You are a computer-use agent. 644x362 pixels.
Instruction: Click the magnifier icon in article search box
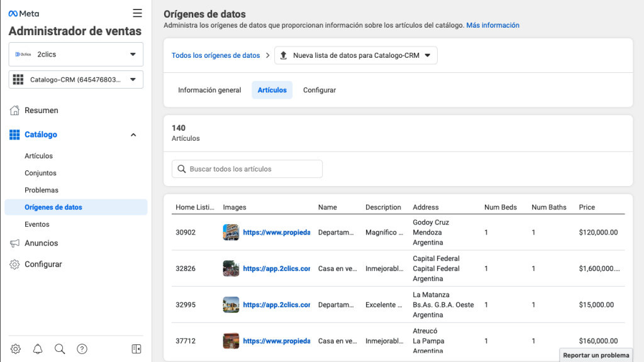tap(182, 168)
